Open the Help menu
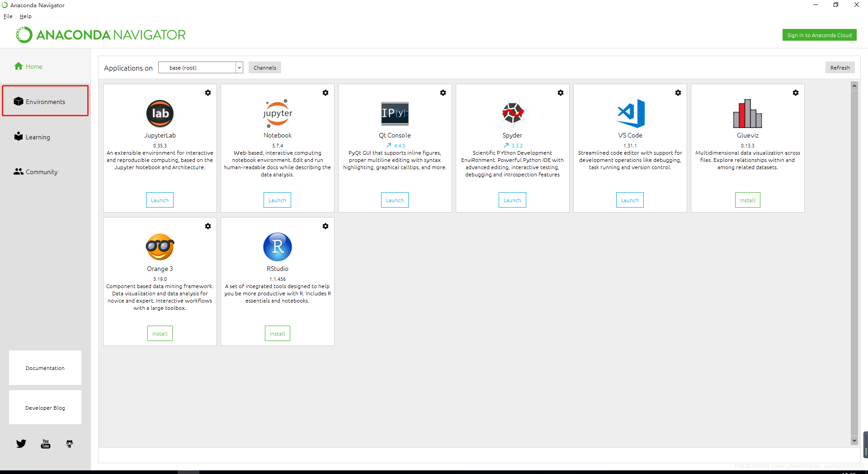The image size is (868, 474). pos(26,16)
